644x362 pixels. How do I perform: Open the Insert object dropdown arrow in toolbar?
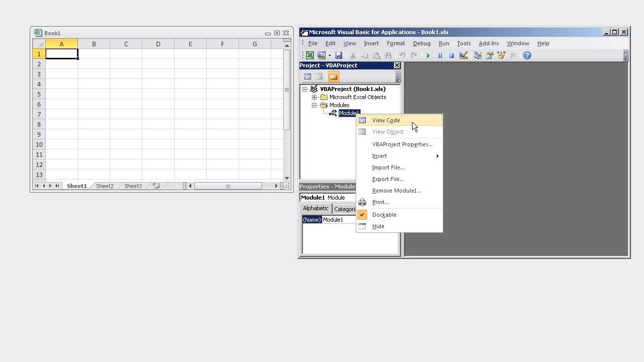tap(330, 55)
